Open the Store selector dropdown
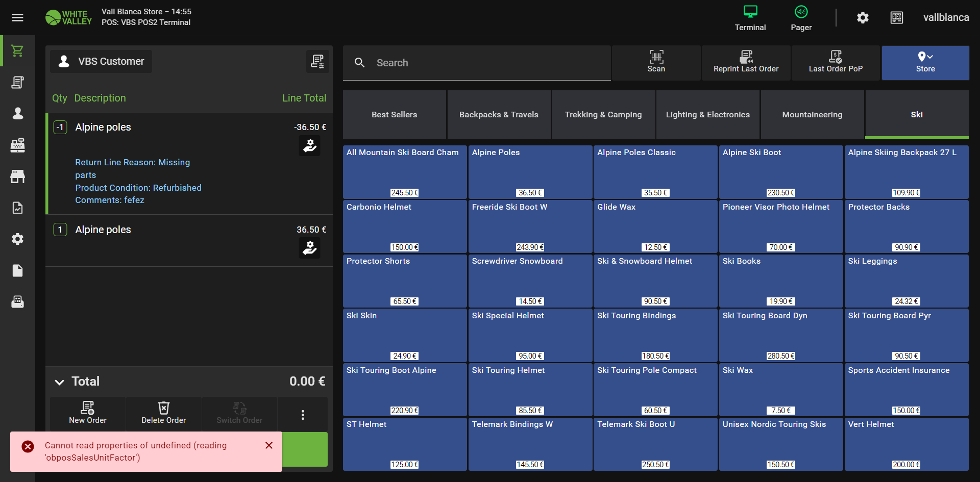Image resolution: width=980 pixels, height=482 pixels. coord(925,62)
